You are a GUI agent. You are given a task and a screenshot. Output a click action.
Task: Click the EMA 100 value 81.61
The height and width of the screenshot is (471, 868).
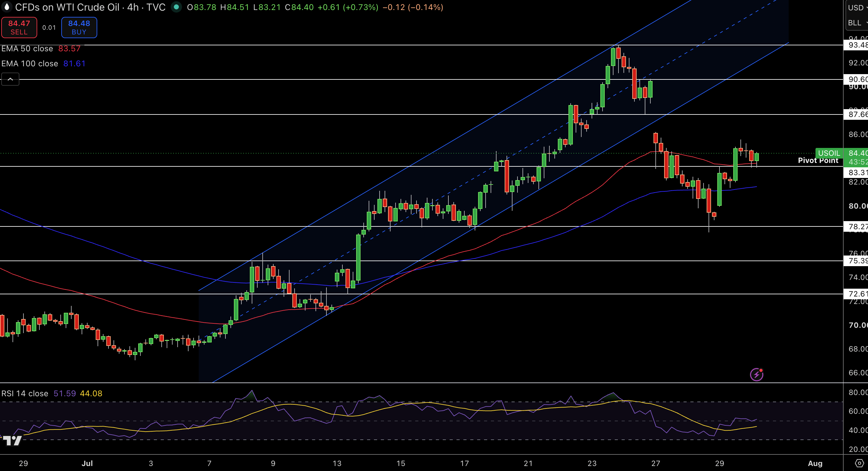click(74, 63)
